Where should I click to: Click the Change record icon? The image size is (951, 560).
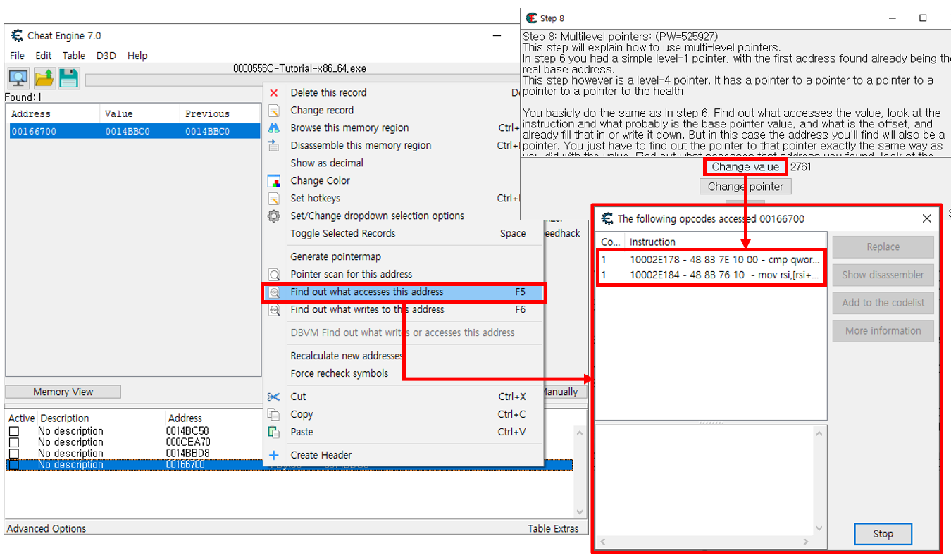275,110
